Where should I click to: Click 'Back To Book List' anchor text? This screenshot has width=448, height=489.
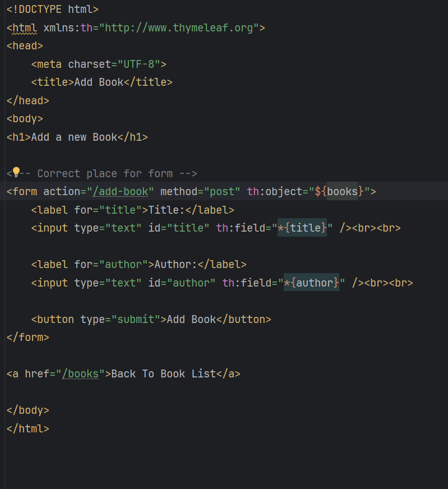click(164, 373)
